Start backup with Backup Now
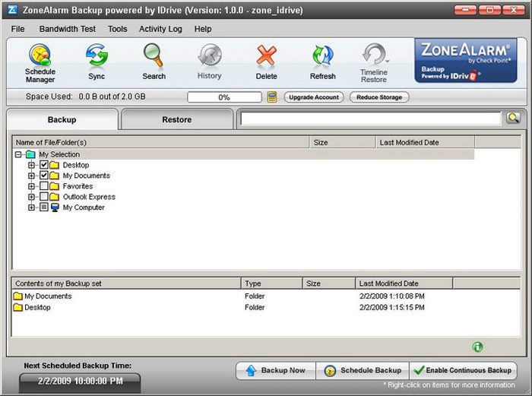 276,370
